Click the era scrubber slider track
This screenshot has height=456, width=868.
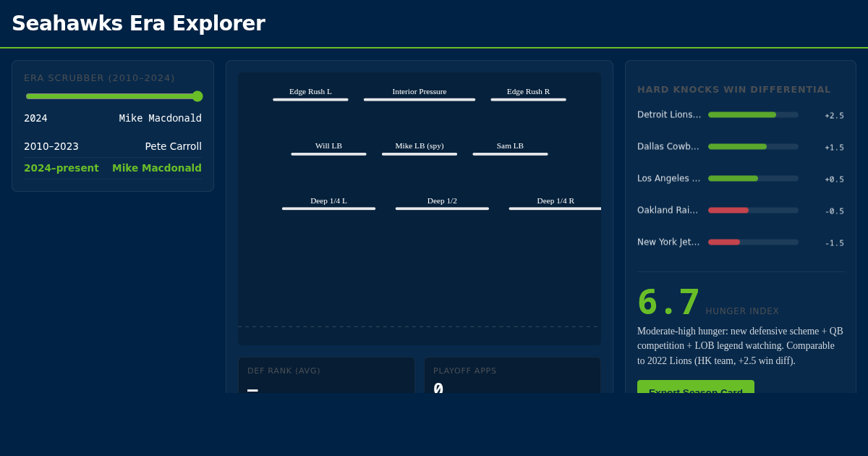[x=113, y=96]
